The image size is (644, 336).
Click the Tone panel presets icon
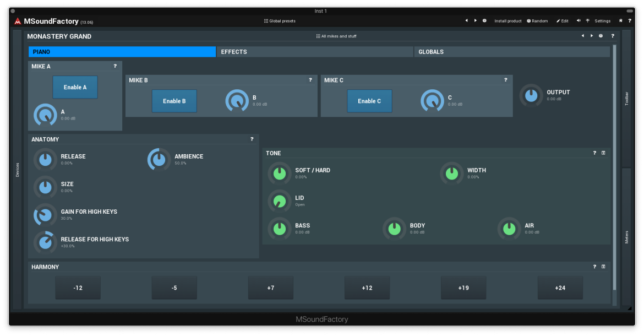603,153
